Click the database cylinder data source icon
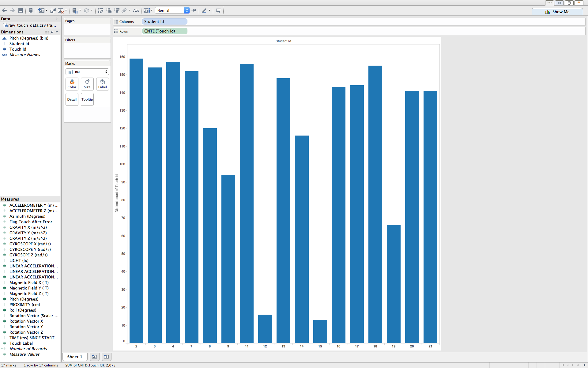This screenshot has width=588, height=368. [x=31, y=10]
